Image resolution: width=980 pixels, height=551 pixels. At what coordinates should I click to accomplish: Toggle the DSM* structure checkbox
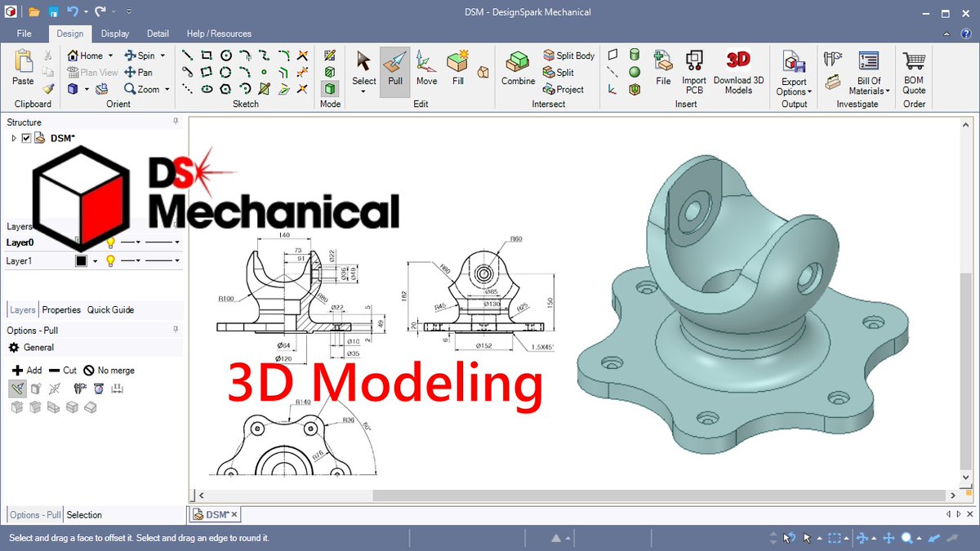pyautogui.click(x=26, y=138)
